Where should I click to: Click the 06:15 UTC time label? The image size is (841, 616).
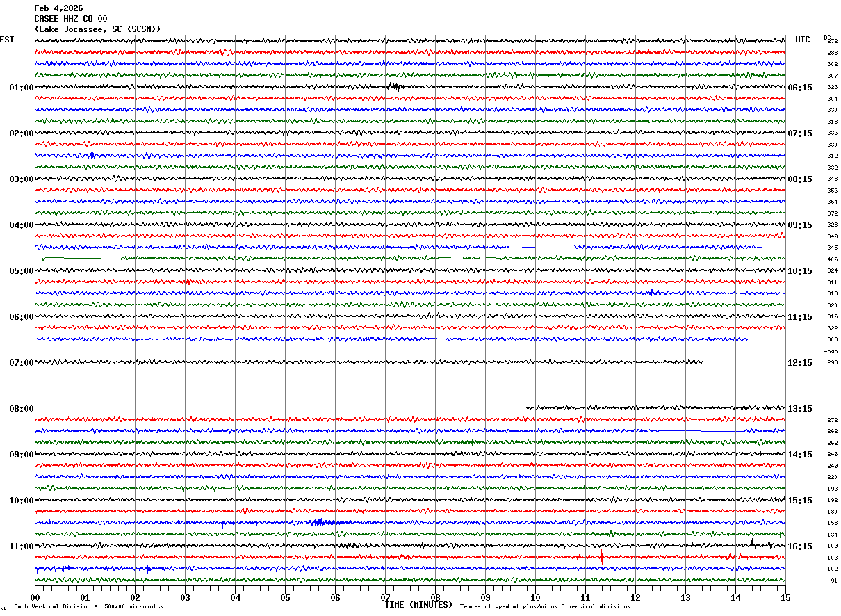799,88
